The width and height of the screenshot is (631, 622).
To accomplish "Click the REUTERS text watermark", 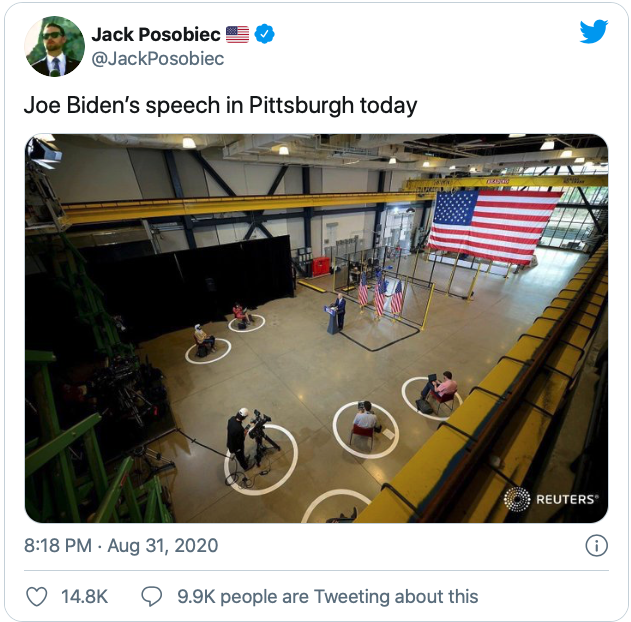I will pyautogui.click(x=566, y=499).
